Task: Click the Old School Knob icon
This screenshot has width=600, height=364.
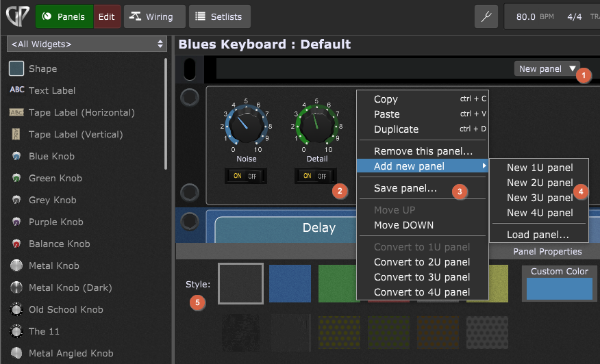Action: 16,309
